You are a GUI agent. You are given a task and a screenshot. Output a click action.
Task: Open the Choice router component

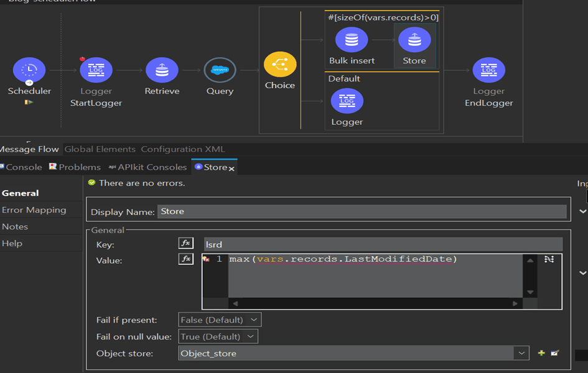coord(279,63)
